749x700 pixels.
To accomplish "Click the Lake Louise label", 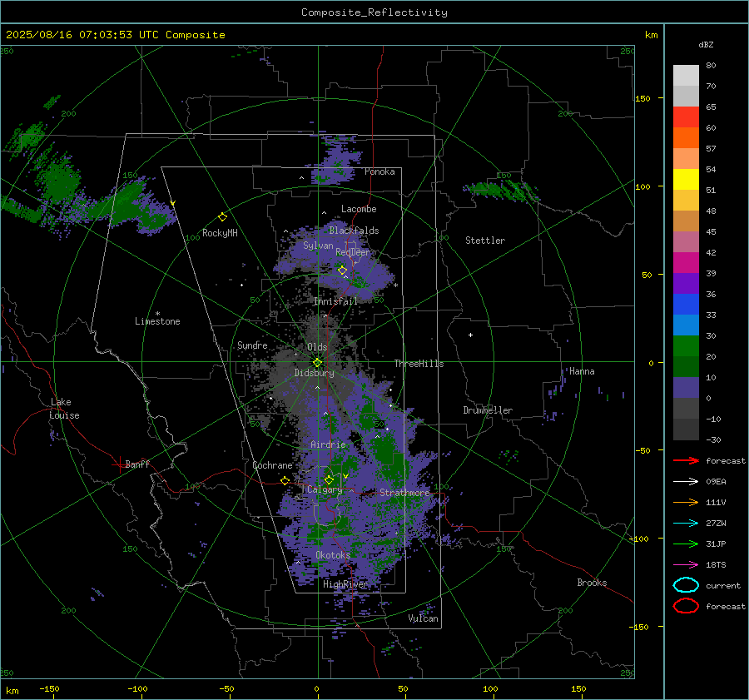I will point(64,409).
